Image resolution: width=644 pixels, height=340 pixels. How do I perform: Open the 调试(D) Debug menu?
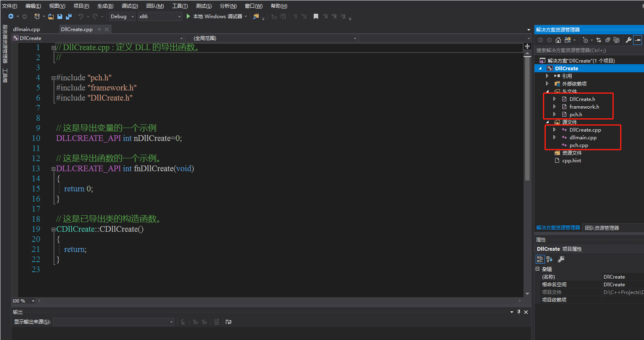[x=130, y=6]
